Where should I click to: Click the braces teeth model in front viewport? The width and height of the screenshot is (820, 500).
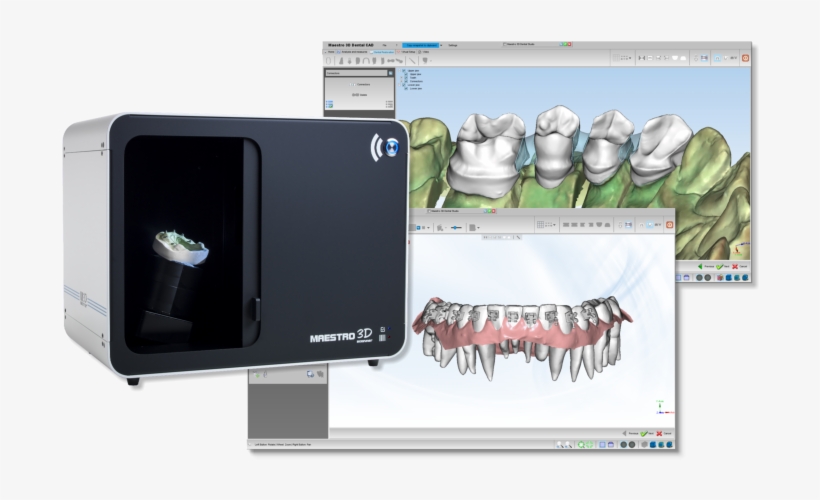click(x=523, y=337)
